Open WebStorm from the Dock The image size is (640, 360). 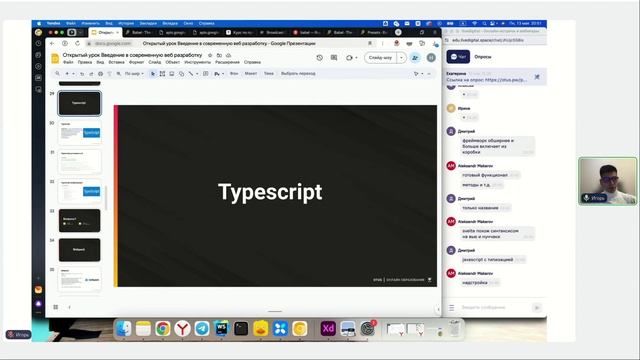pyautogui.click(x=221, y=329)
